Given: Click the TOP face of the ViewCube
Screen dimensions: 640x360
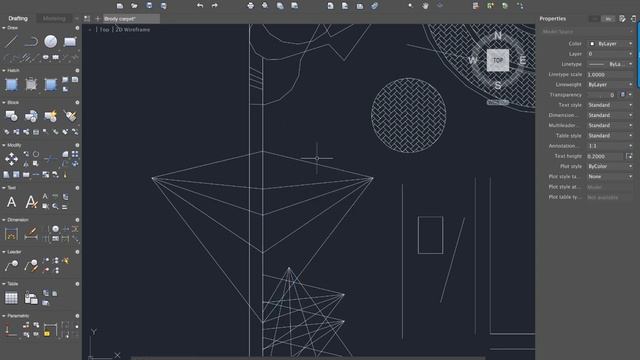Looking at the screenshot, I should (498, 60).
